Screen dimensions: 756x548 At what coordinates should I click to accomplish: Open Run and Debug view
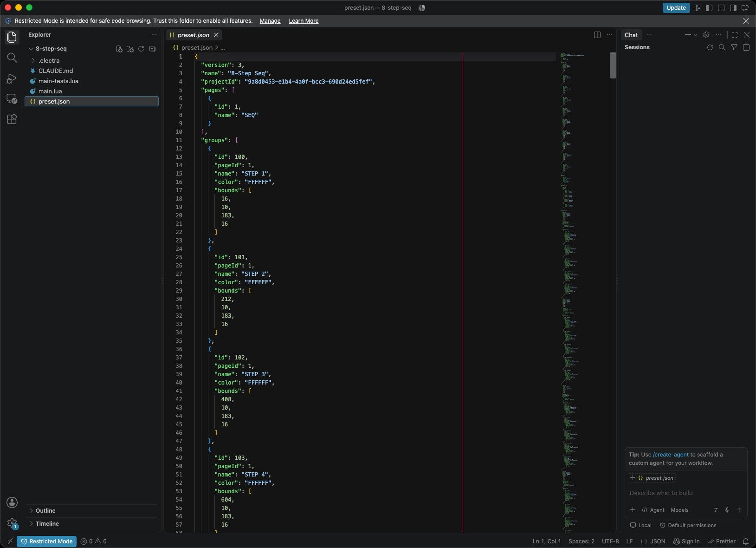click(x=12, y=78)
